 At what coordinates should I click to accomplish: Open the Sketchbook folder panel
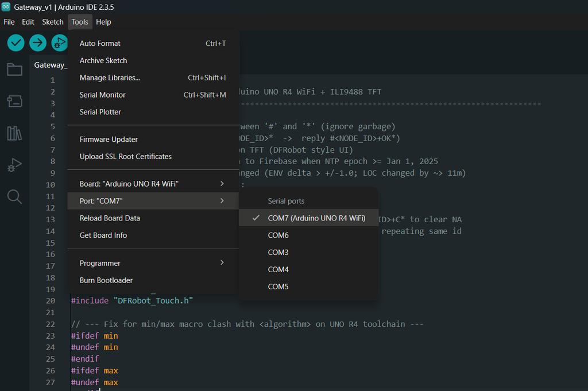pos(14,70)
